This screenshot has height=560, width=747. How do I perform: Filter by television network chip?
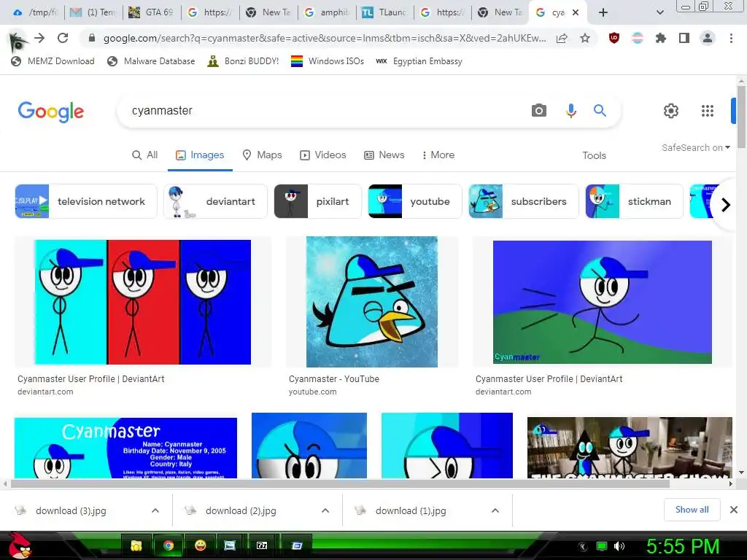pyautogui.click(x=86, y=201)
